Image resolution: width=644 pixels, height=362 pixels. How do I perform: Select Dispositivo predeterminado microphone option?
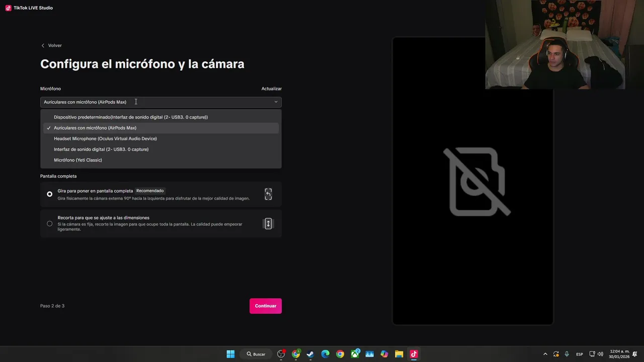[161, 117]
